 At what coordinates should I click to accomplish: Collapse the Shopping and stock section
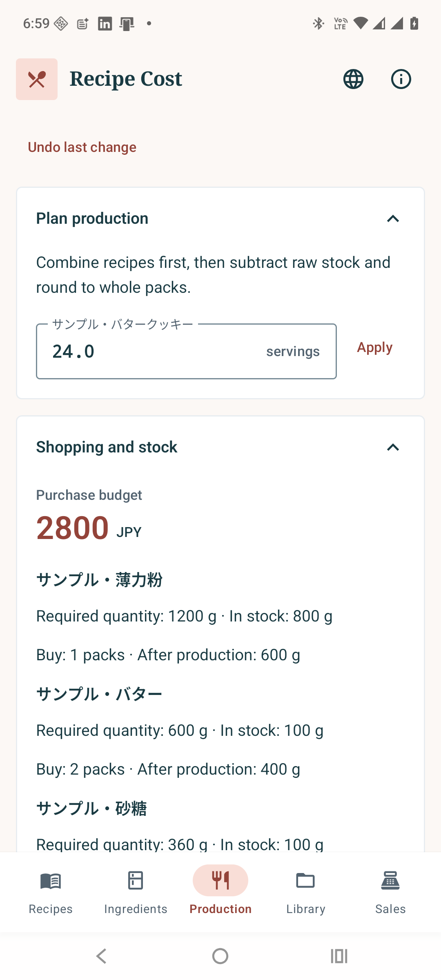pyautogui.click(x=393, y=448)
